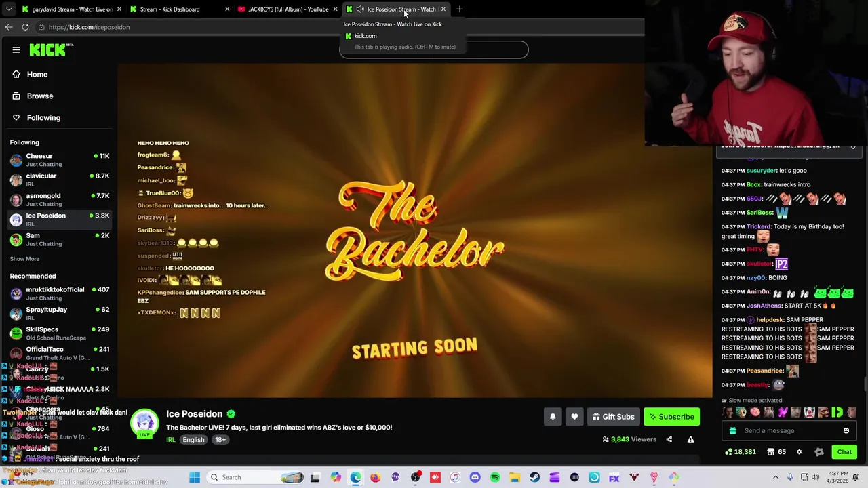The image size is (868, 488).
Task: Click browser back arrow
Action: [9, 27]
